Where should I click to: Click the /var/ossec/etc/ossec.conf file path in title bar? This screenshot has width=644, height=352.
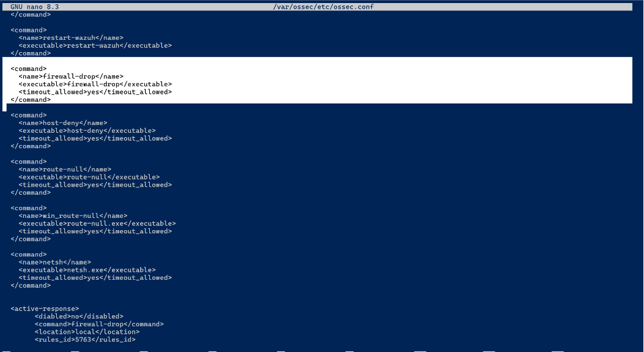tap(324, 7)
